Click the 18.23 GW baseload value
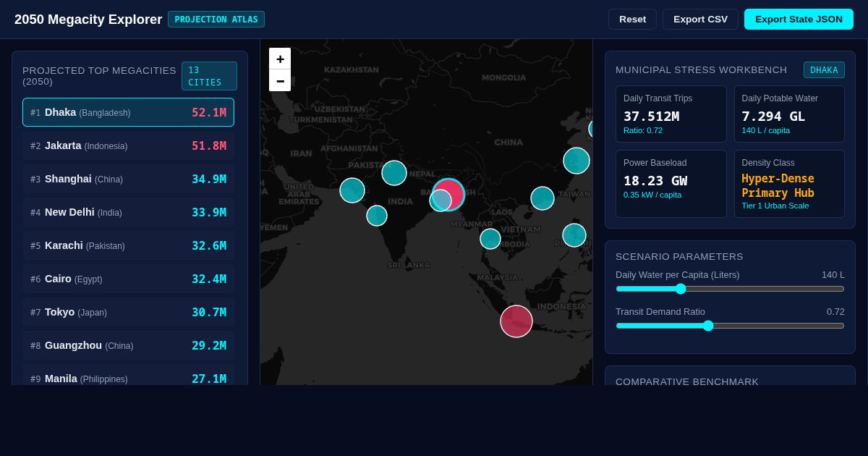The width and height of the screenshot is (868, 456). [x=655, y=180]
